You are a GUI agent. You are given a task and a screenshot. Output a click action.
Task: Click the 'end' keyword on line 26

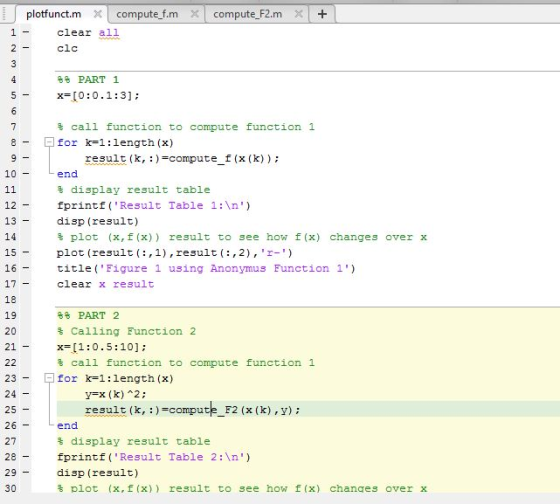click(x=67, y=425)
